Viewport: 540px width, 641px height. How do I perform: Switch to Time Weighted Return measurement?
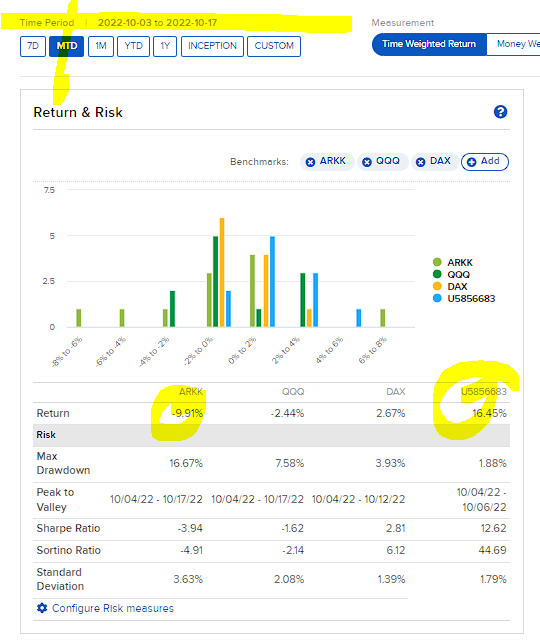pos(429,44)
